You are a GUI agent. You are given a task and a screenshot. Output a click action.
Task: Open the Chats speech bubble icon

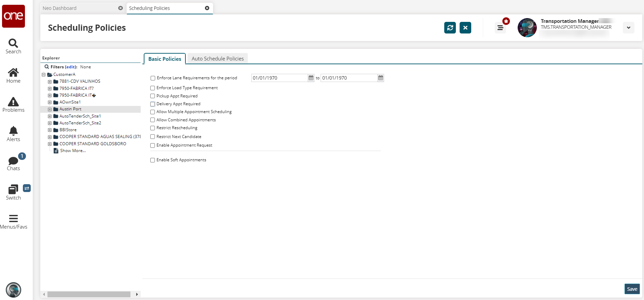pyautogui.click(x=13, y=161)
